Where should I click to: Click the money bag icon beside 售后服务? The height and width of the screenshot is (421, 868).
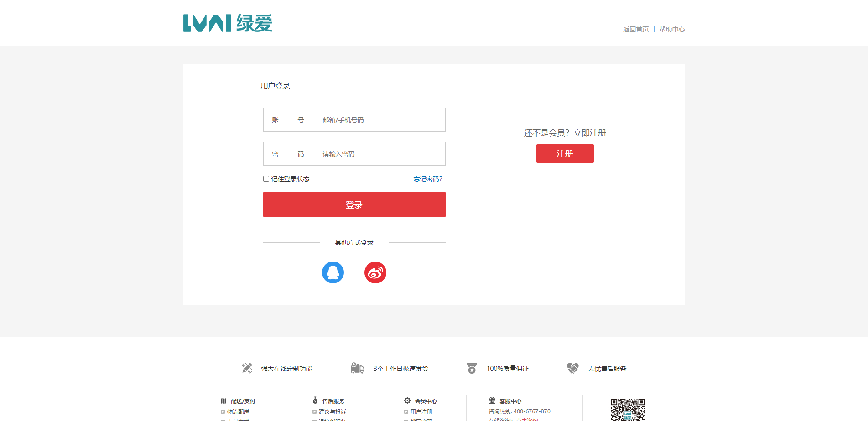coord(315,400)
